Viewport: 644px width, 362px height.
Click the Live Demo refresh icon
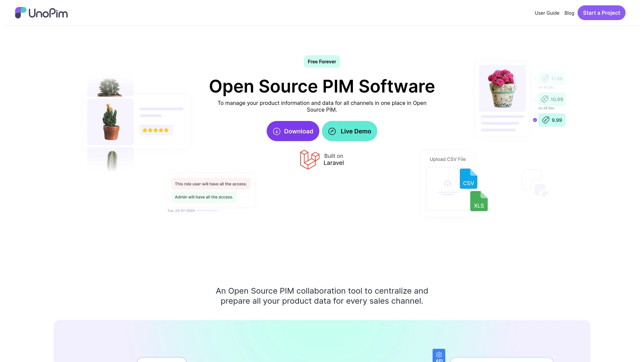332,131
